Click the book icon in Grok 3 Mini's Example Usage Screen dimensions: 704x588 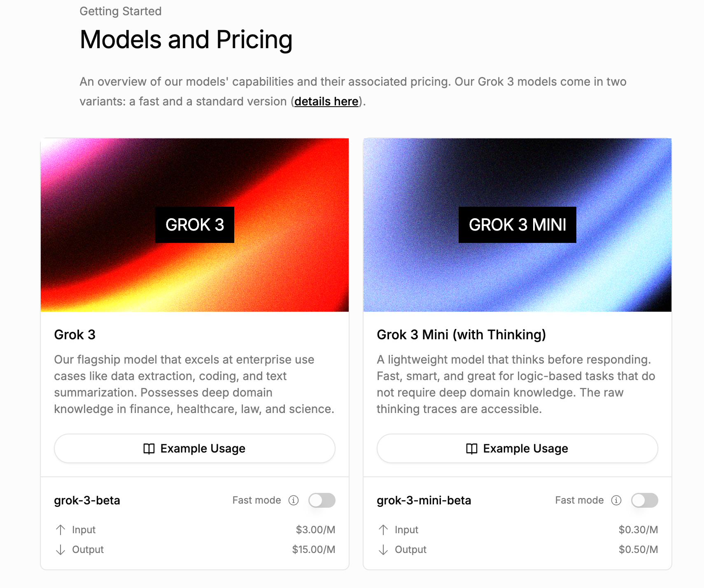click(471, 448)
